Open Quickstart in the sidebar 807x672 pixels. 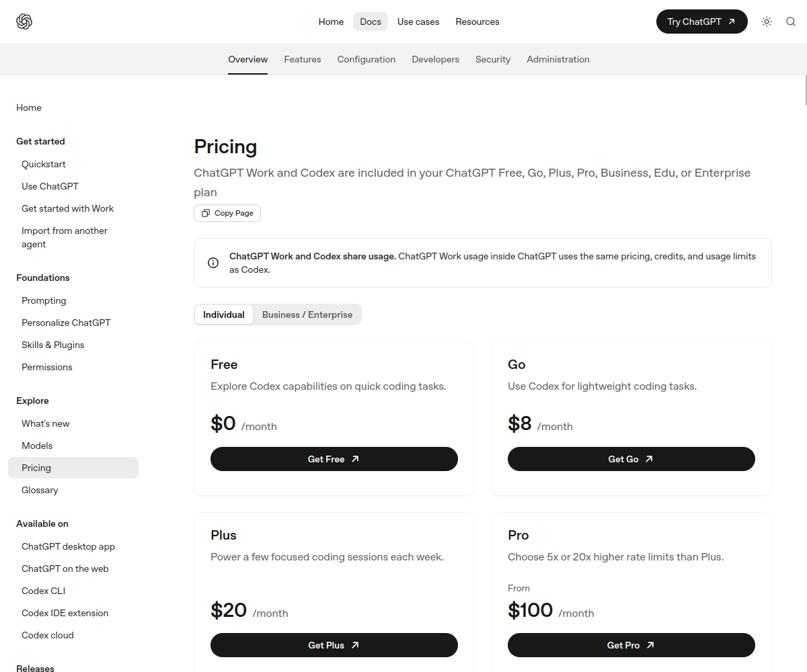(x=44, y=164)
